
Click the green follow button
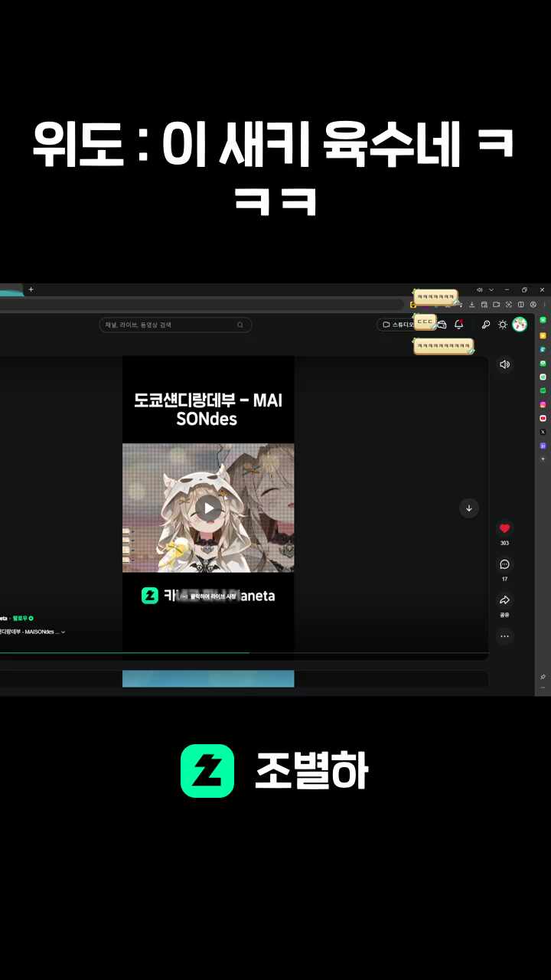point(23,618)
